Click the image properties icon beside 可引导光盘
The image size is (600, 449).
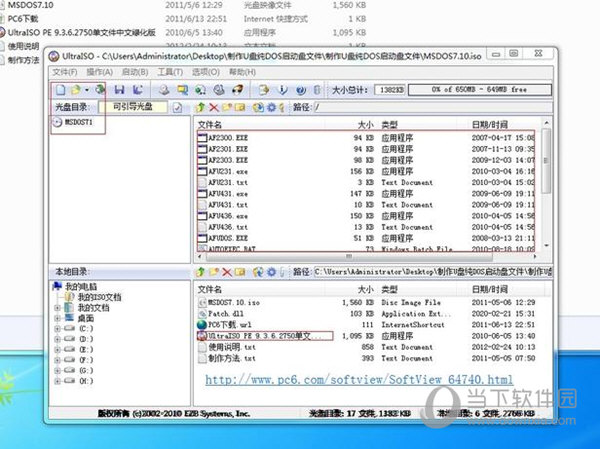pyautogui.click(x=177, y=107)
